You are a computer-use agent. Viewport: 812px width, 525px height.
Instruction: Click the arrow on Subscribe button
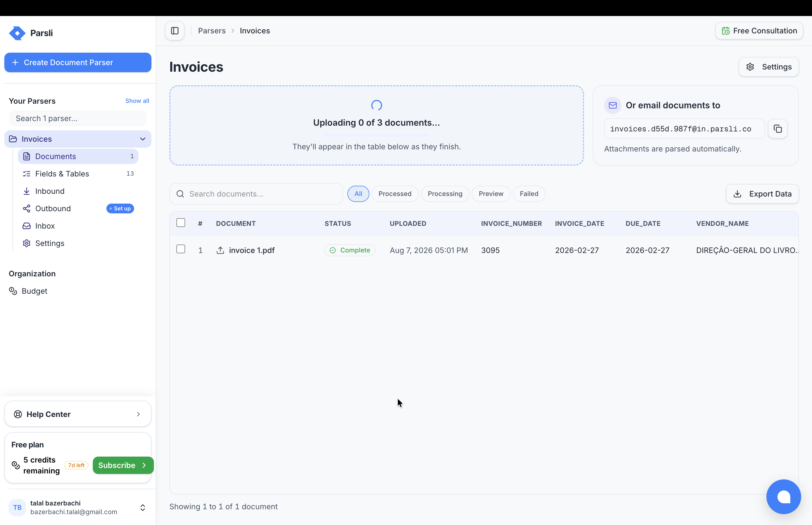click(144, 465)
